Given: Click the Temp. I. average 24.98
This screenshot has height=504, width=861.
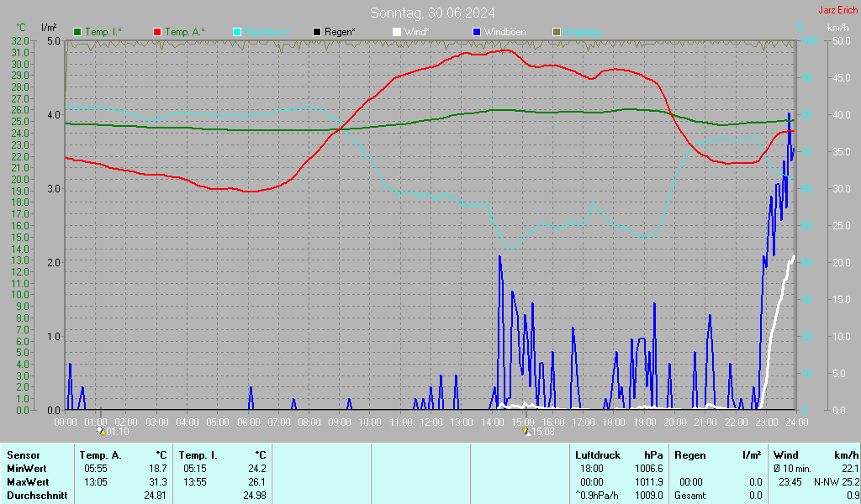Looking at the screenshot, I should 254,496.
